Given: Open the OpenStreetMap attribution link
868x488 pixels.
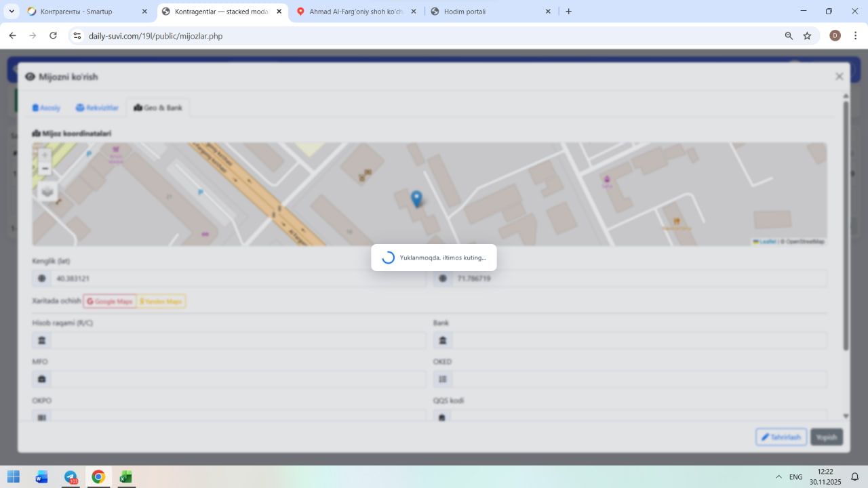Looking at the screenshot, I should (806, 241).
